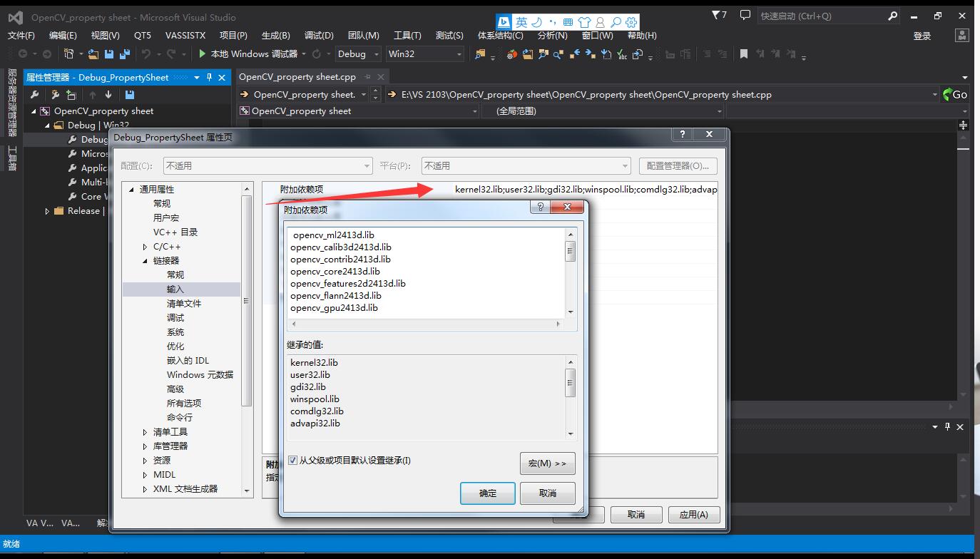Image resolution: width=980 pixels, height=559 pixels.
Task: Click the feedback speech bubble icon
Action: [745, 15]
